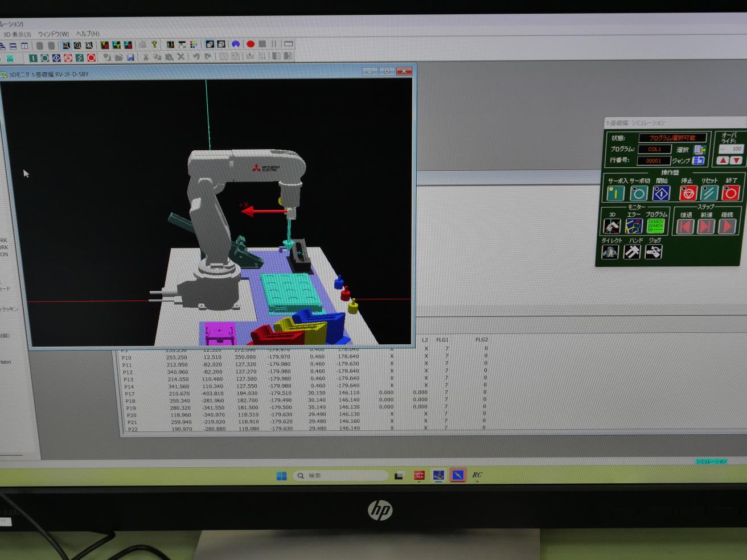Open the オーバライド override dropdown

[731, 149]
